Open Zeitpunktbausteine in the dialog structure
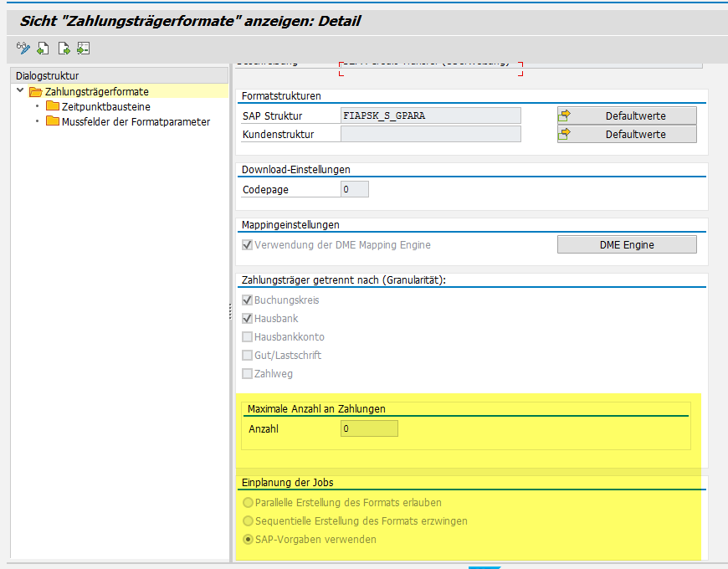The width and height of the screenshot is (728, 569). 105,107
